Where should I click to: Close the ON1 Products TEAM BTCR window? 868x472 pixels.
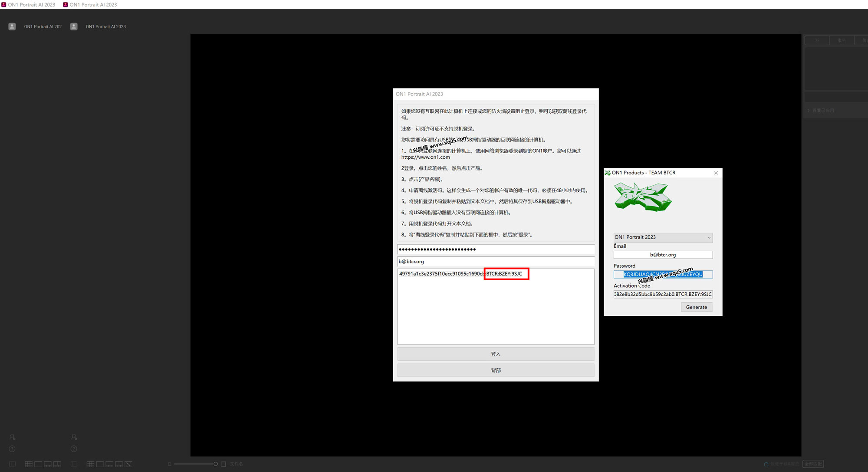point(716,173)
